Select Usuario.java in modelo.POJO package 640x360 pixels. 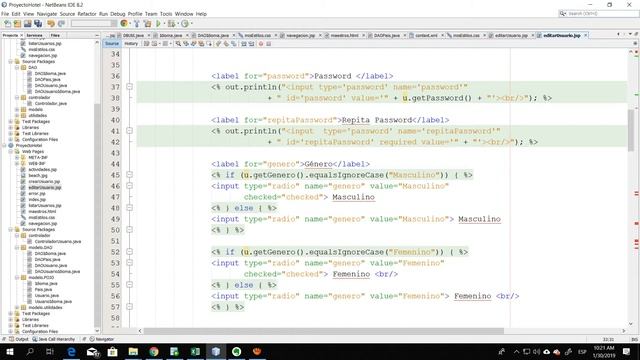tap(47, 296)
